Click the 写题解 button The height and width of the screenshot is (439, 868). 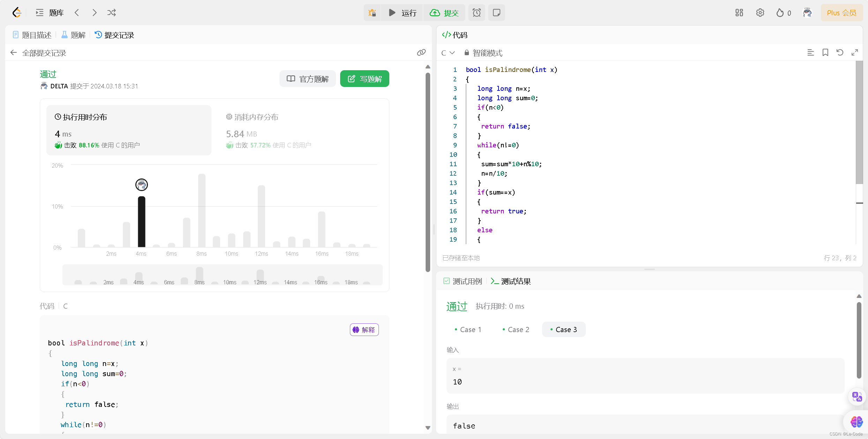pyautogui.click(x=365, y=79)
